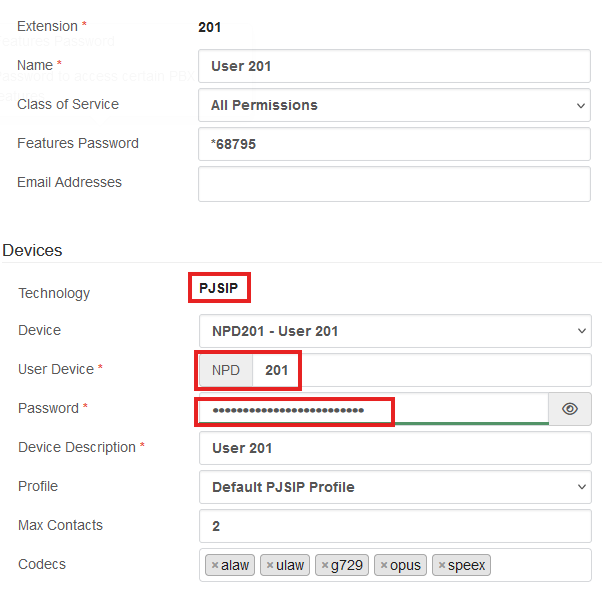Remove the opus codec tag
The width and height of the screenshot is (602, 598).
384,565
